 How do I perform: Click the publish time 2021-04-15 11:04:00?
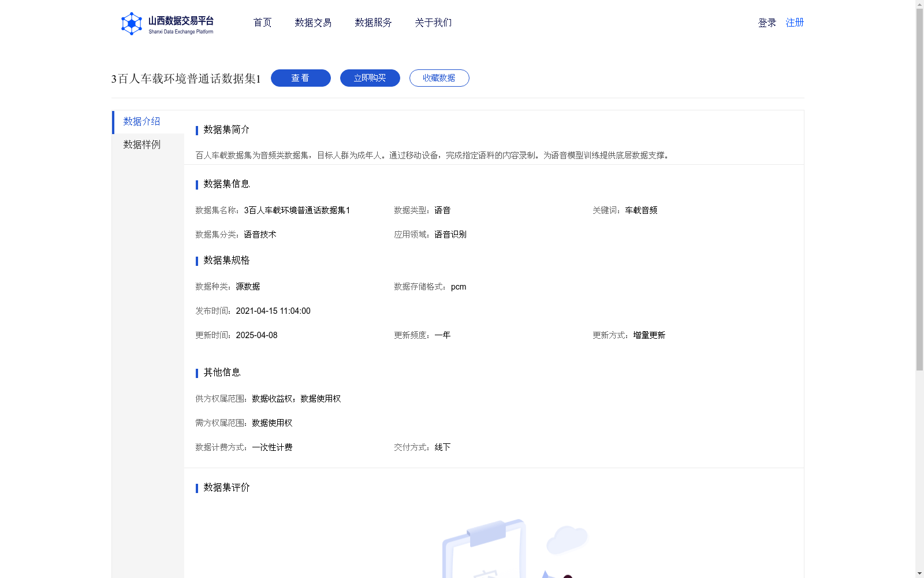273,311
